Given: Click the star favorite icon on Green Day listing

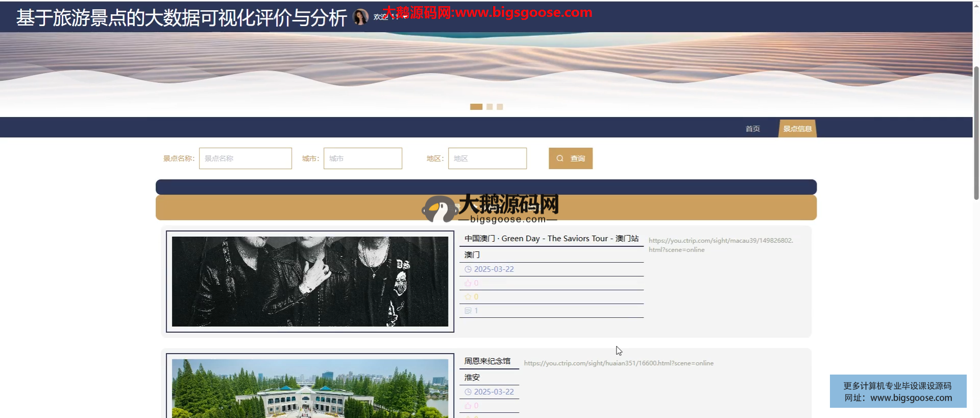Looking at the screenshot, I should 468,297.
